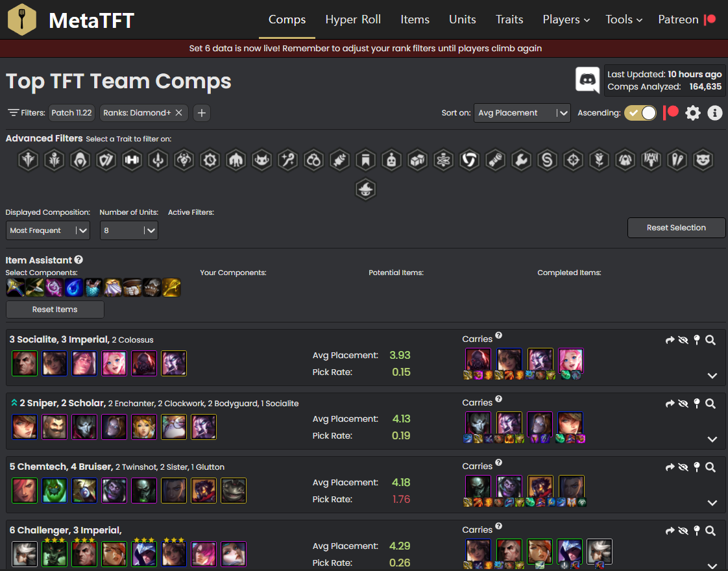The width and height of the screenshot is (728, 571).
Task: Filter comps by the Academy trait icon
Action: coord(29,160)
